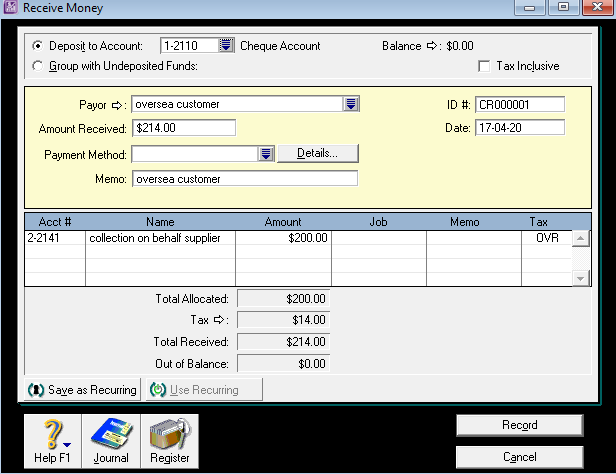Click the Name column header
The image size is (616, 474).
click(x=160, y=222)
